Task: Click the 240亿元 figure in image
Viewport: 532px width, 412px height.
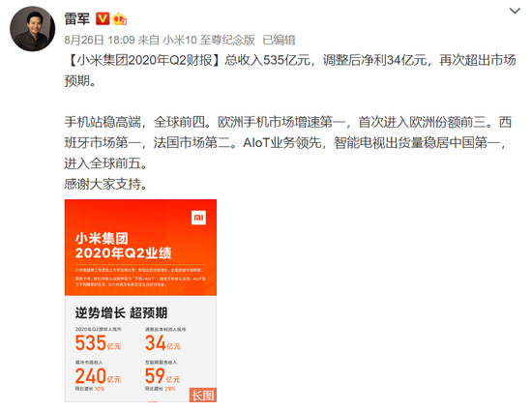Action: point(98,375)
